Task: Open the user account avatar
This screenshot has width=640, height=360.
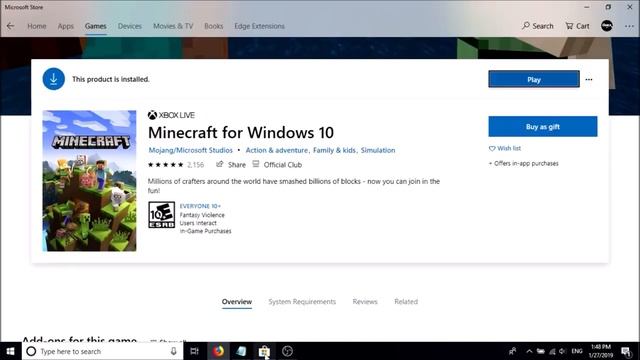Action: (x=607, y=26)
